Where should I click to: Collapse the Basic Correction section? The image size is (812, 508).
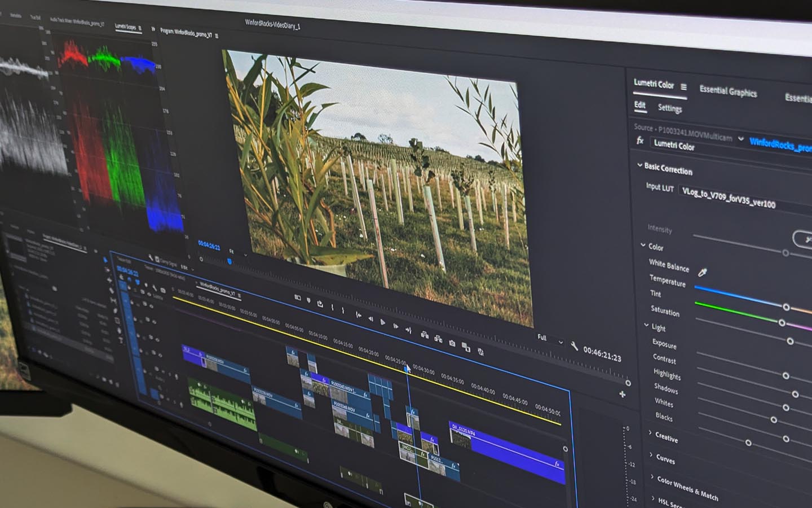[639, 165]
